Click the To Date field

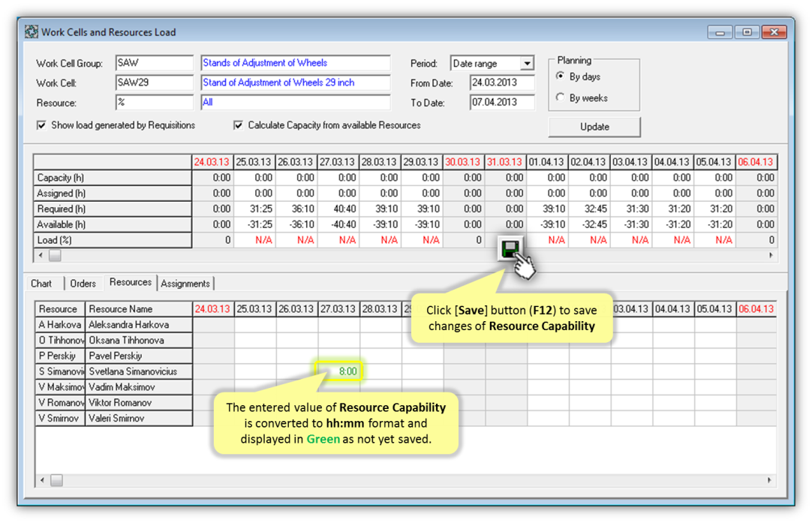pyautogui.click(x=502, y=103)
